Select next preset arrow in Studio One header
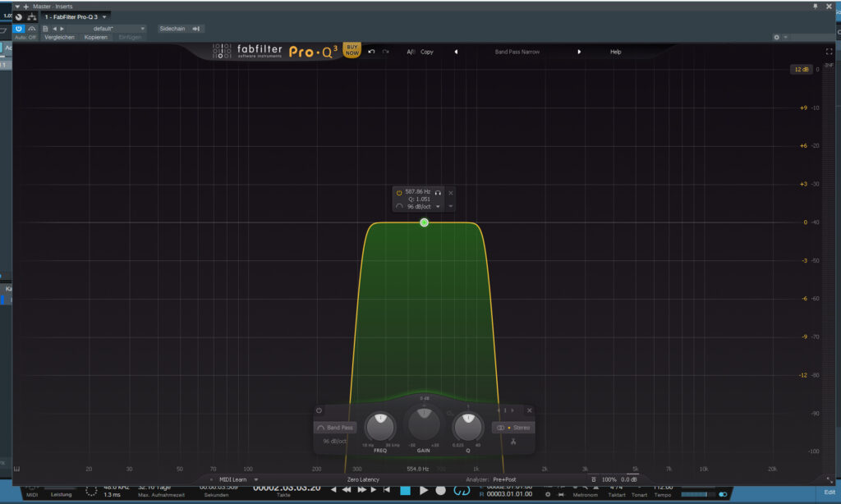This screenshot has width=841, height=504. [x=62, y=29]
